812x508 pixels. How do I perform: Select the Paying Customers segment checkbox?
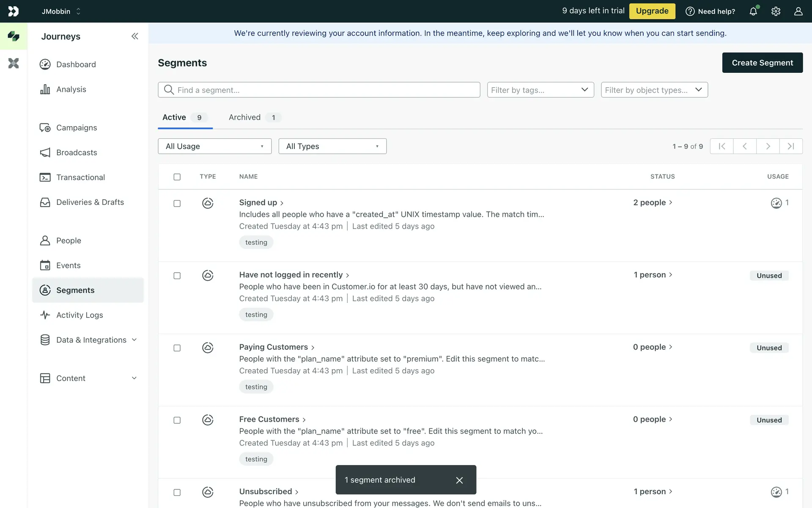pyautogui.click(x=177, y=348)
